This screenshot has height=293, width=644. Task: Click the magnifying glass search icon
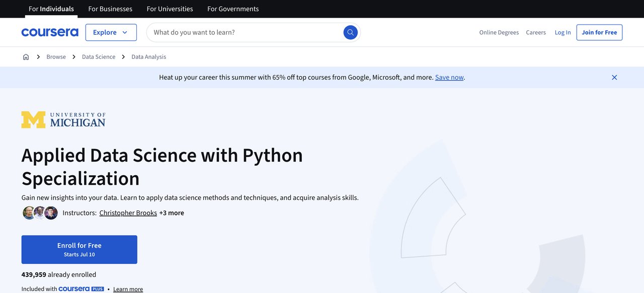point(351,32)
